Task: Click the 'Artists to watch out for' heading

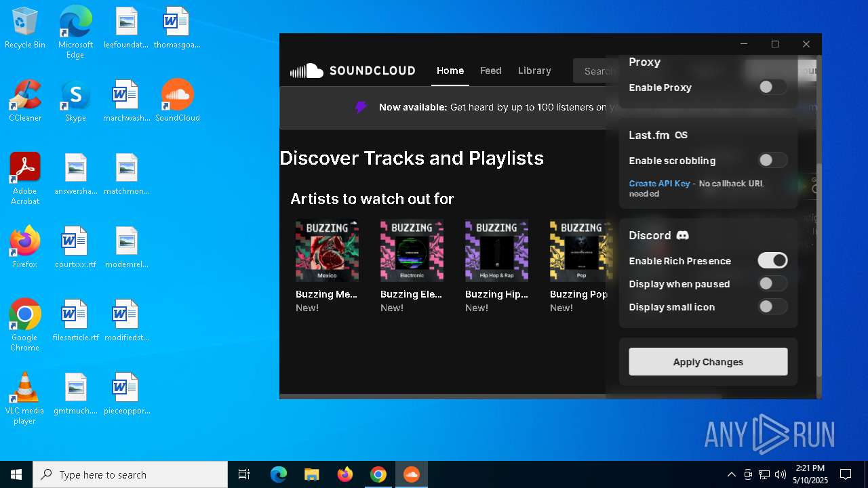Action: [372, 199]
